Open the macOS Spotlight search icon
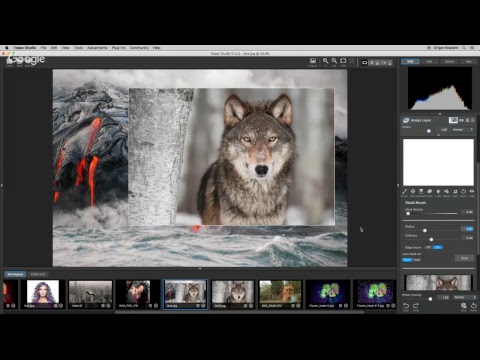The image size is (480, 360). tap(464, 48)
